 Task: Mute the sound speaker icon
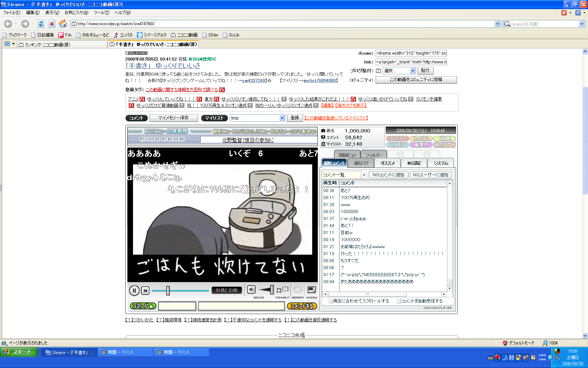[251, 289]
